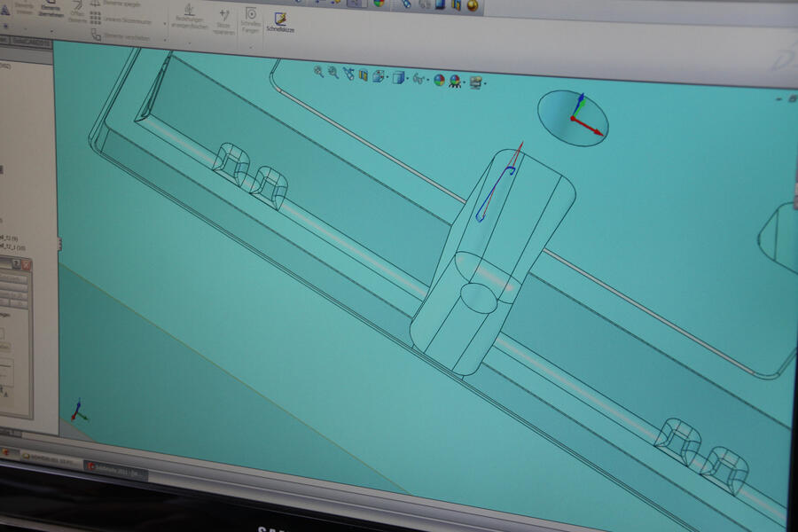
Task: Choose Elemente verschieben tool
Action: click(120, 36)
